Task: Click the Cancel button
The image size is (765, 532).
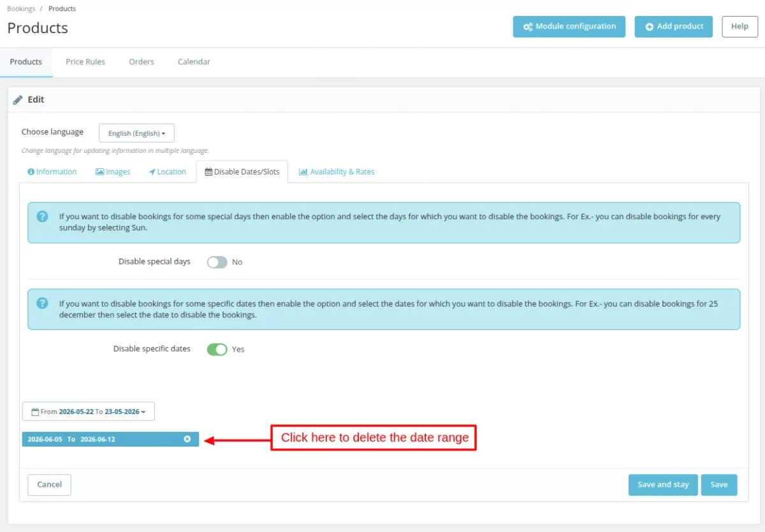Action: [x=49, y=485]
